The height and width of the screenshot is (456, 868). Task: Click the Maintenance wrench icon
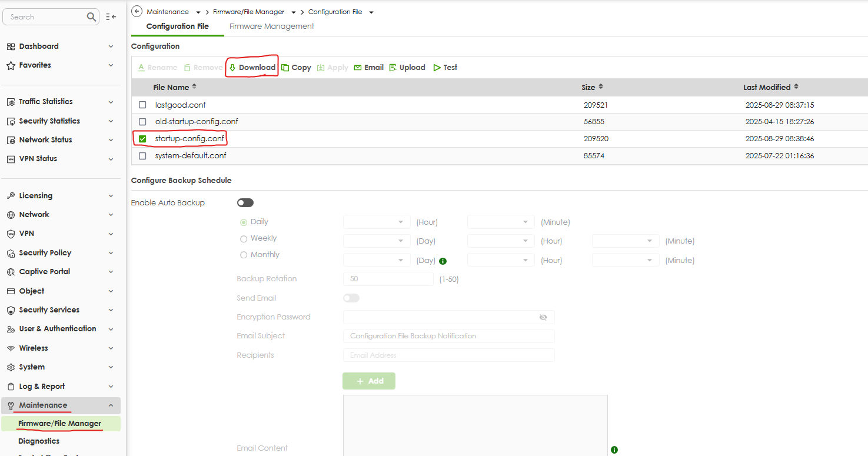click(x=11, y=405)
